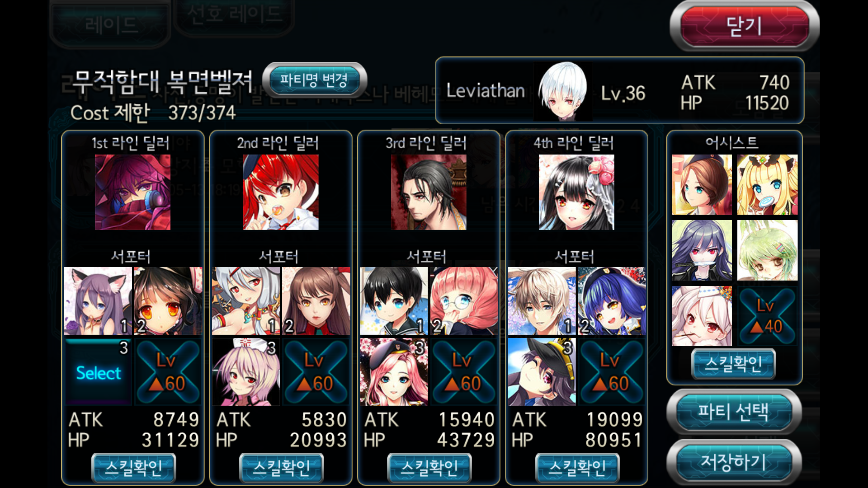The image size is (868, 488).
Task: Open 파티 선택 party selection
Action: [734, 412]
